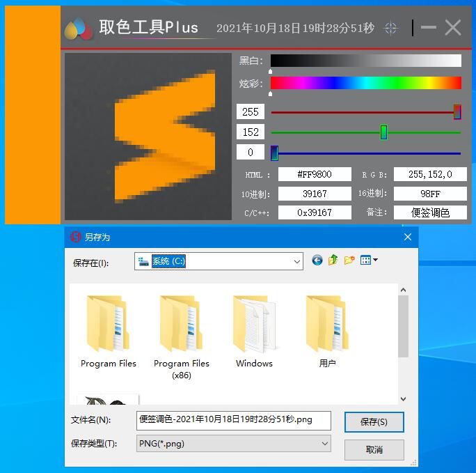Click the 炫彩 slider position marker
Screen dimensions: 476x473
(x=271, y=94)
